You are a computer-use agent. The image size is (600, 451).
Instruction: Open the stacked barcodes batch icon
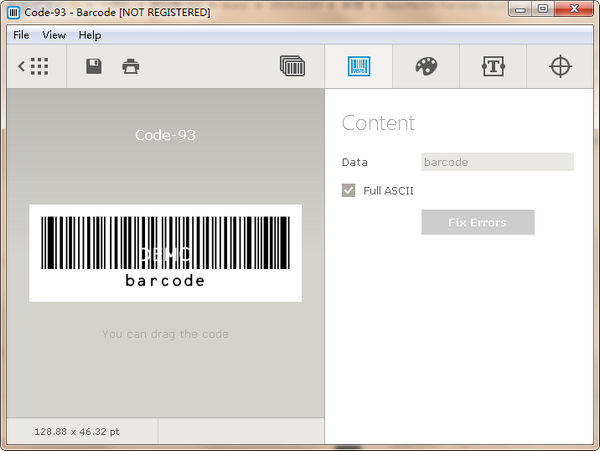tap(292, 67)
